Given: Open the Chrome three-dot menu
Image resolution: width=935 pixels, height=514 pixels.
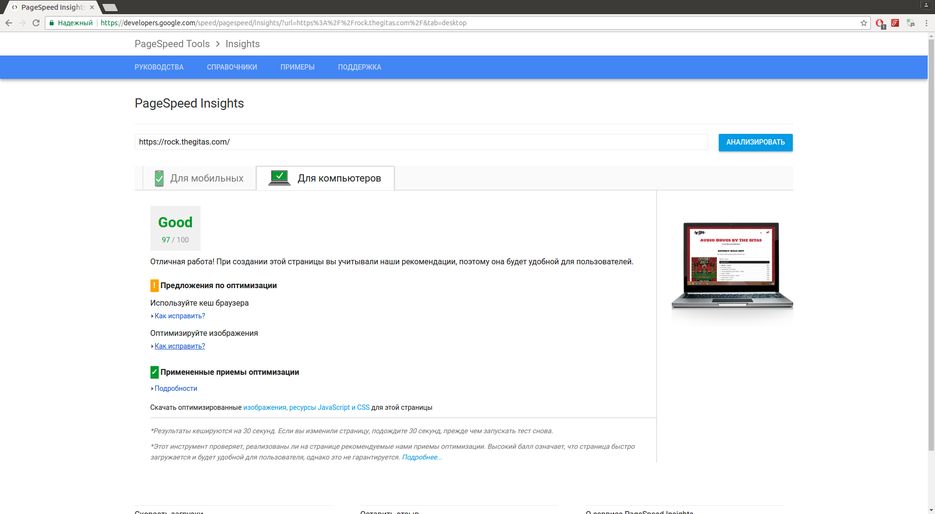Looking at the screenshot, I should click(x=927, y=23).
